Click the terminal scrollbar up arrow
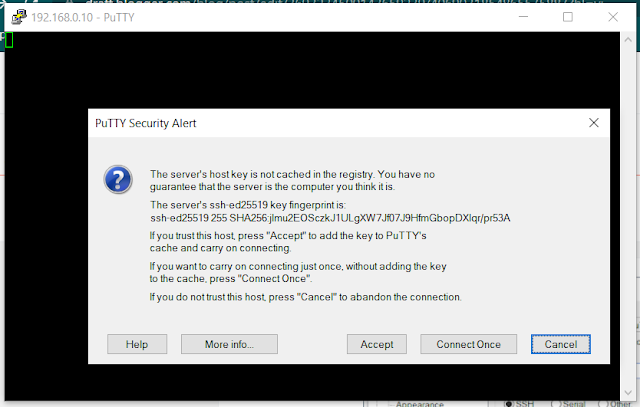The height and width of the screenshot is (407, 640). click(628, 40)
